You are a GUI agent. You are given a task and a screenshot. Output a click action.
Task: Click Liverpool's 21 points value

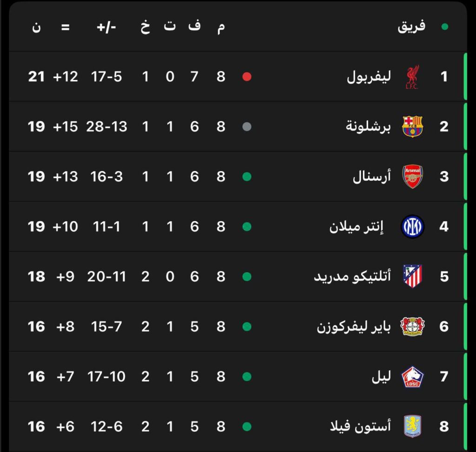coord(36,77)
